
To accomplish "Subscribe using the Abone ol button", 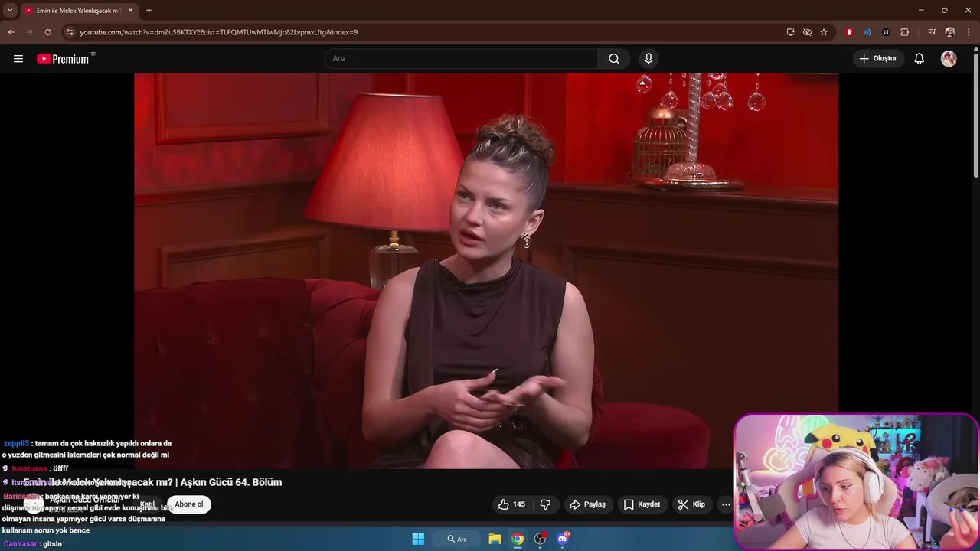I will click(189, 504).
